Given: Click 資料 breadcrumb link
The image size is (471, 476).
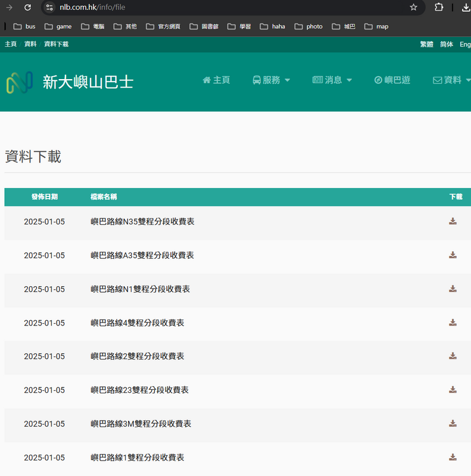Looking at the screenshot, I should pos(30,44).
